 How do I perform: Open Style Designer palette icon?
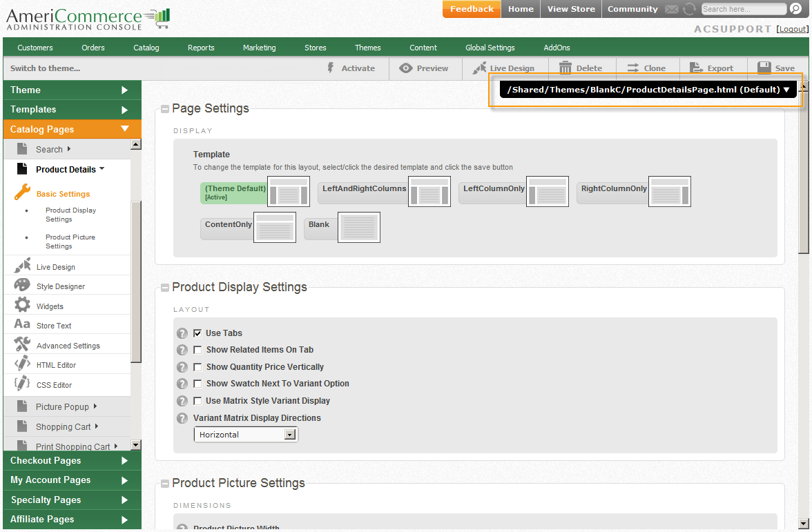22,284
